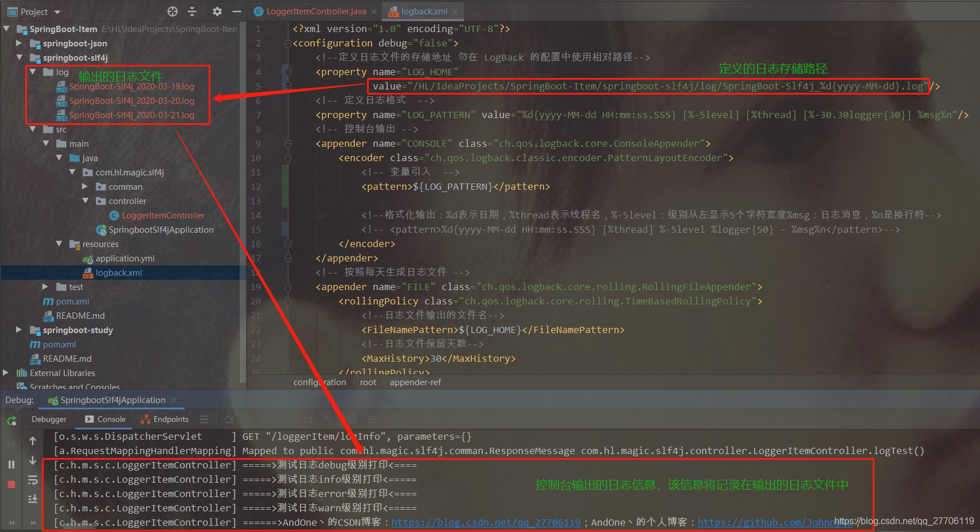Fold the FILE appender at line 19

(288, 287)
